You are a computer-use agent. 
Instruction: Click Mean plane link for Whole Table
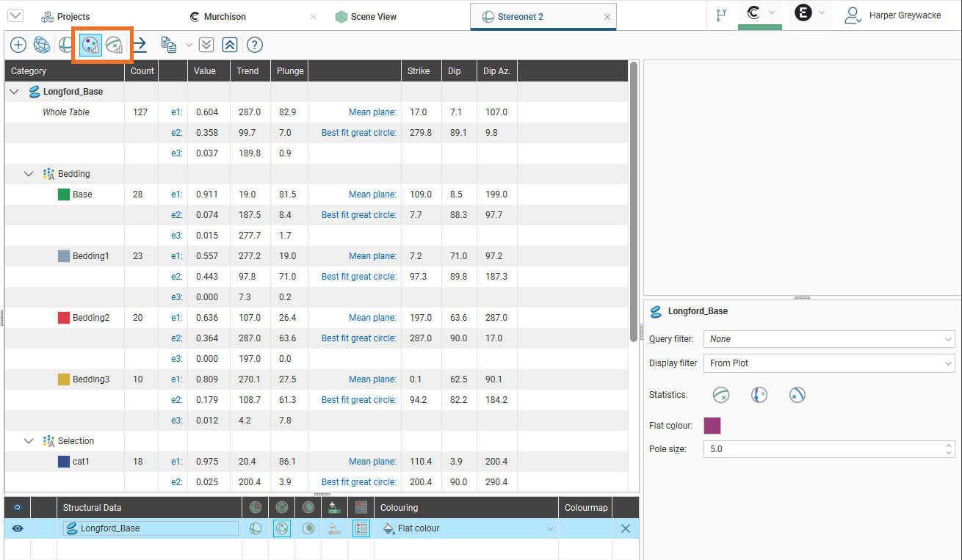tap(372, 112)
